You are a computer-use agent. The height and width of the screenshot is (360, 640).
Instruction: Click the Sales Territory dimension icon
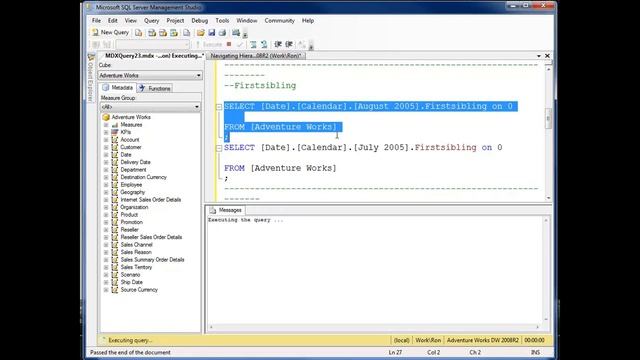click(115, 267)
